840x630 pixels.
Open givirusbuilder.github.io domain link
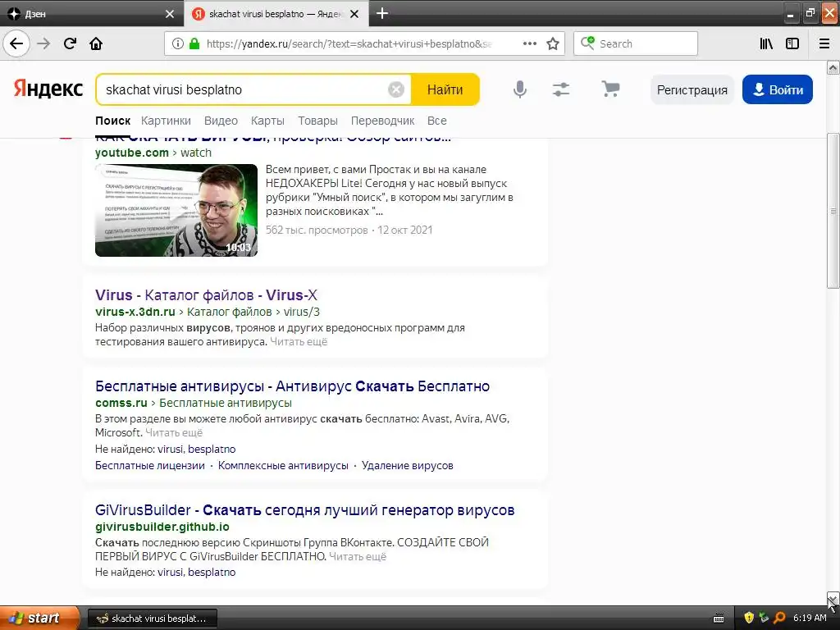coord(162,527)
